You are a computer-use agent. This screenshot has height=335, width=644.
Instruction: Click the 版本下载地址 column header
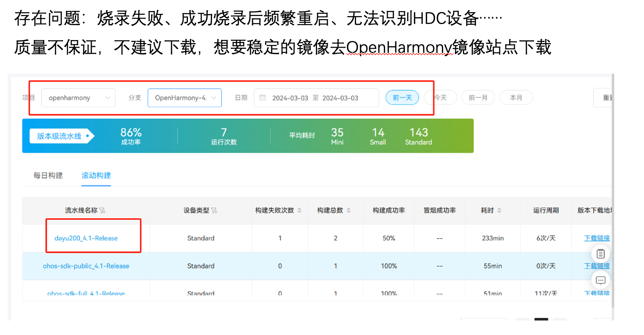coord(594,210)
